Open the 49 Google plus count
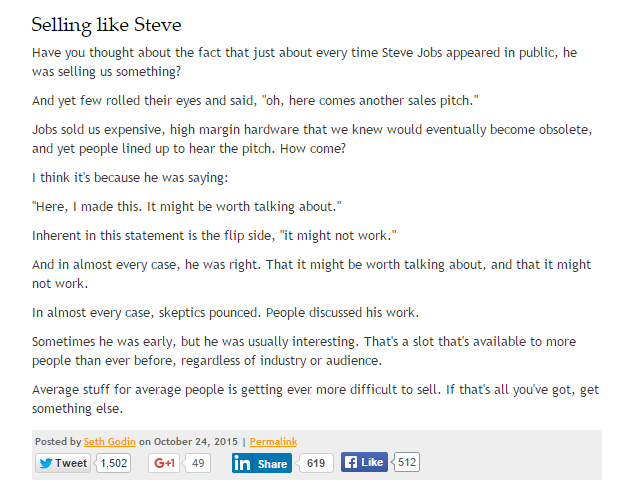The image size is (626, 497). (x=198, y=463)
